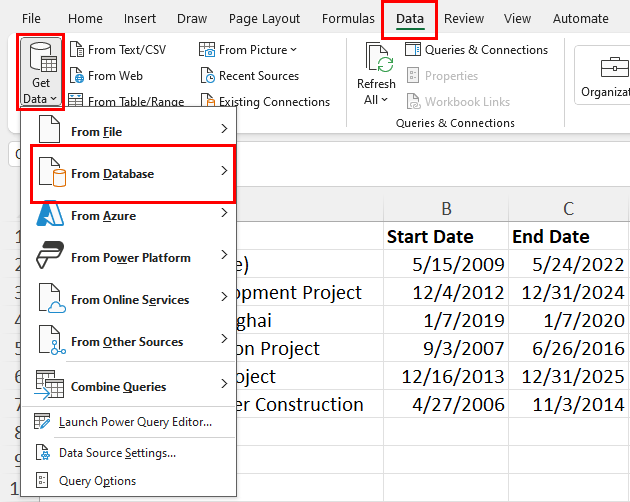Choose From File in the menu

129,130
